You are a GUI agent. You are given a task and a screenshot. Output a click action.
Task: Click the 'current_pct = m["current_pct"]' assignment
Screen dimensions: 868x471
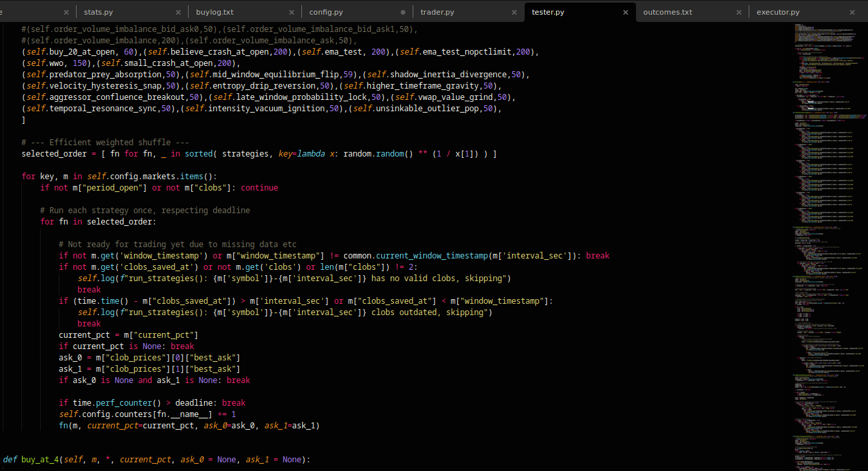129,335
